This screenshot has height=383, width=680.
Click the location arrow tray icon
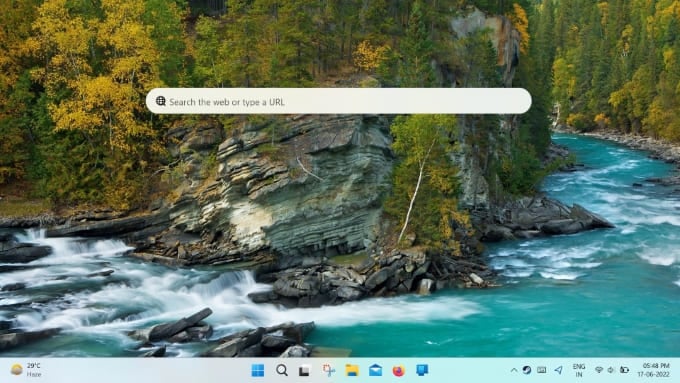coord(558,370)
